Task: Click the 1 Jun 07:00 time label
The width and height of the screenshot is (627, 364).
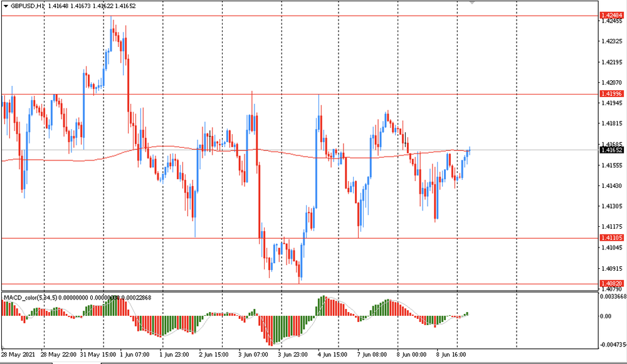Action: (x=135, y=355)
